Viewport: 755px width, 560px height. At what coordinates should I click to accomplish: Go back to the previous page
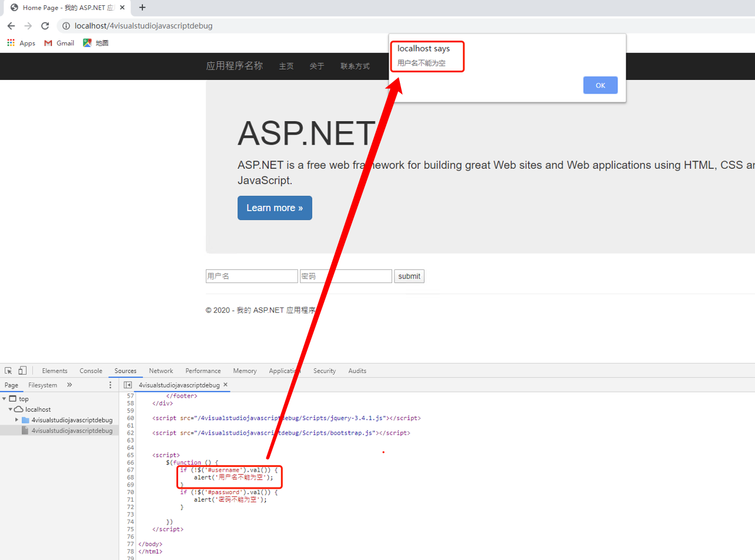click(x=11, y=26)
